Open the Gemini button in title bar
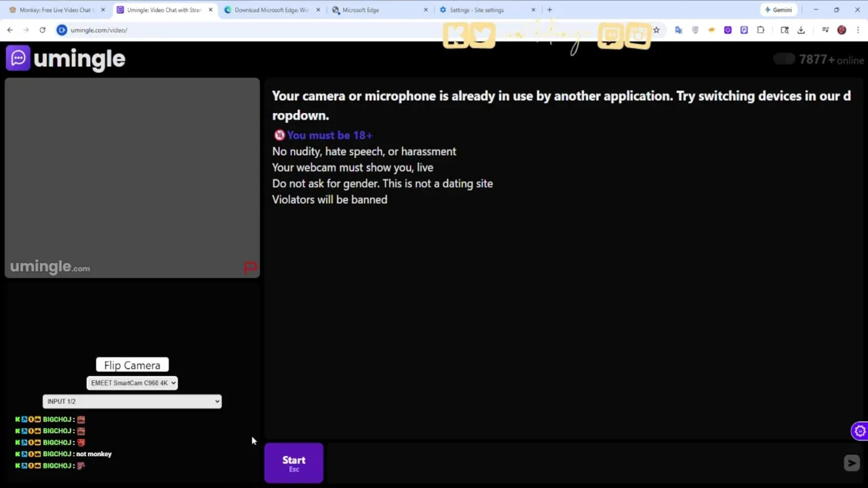This screenshot has width=868, height=488. (x=778, y=10)
